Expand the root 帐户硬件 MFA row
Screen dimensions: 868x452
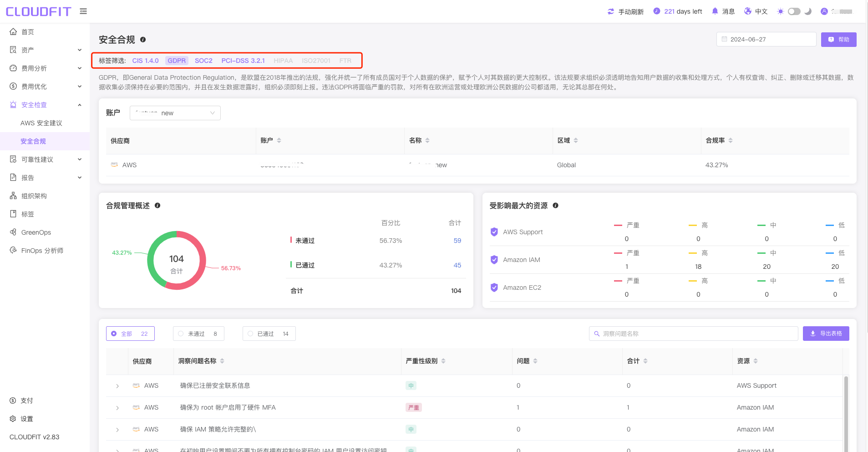117,408
